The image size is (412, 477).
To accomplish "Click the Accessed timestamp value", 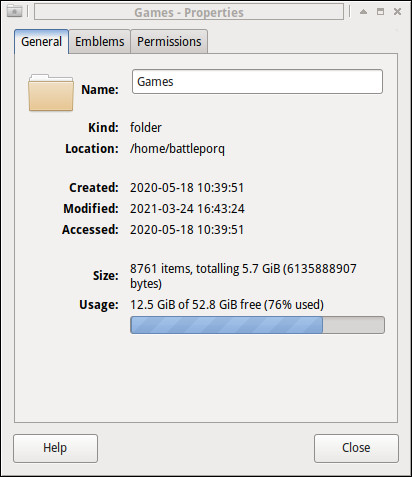I will pyautogui.click(x=187, y=230).
